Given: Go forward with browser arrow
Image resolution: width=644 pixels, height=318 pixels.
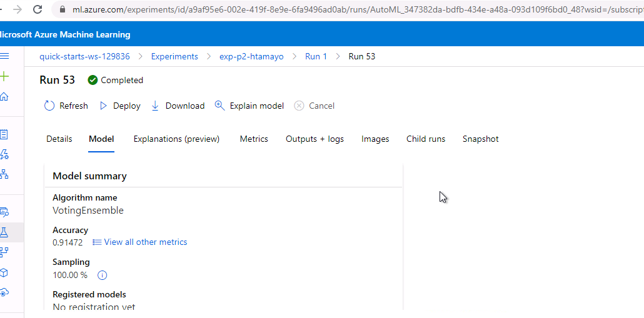Looking at the screenshot, I should 17,9.
